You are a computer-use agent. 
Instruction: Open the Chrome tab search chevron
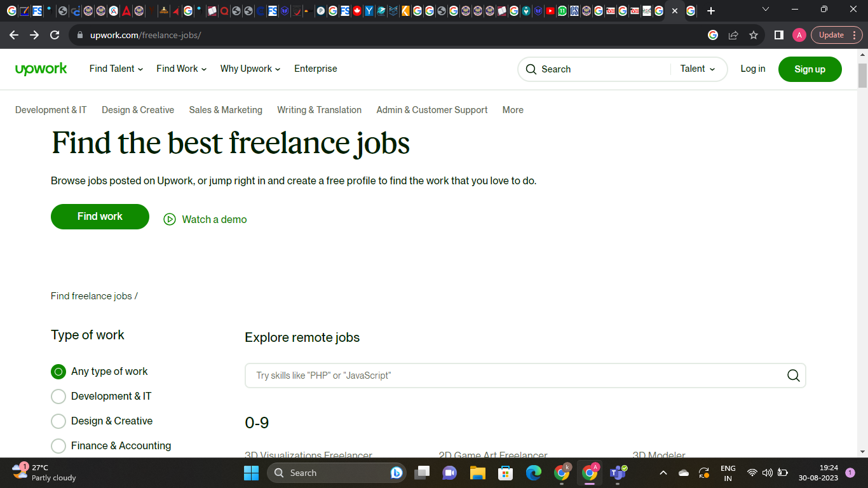click(765, 10)
